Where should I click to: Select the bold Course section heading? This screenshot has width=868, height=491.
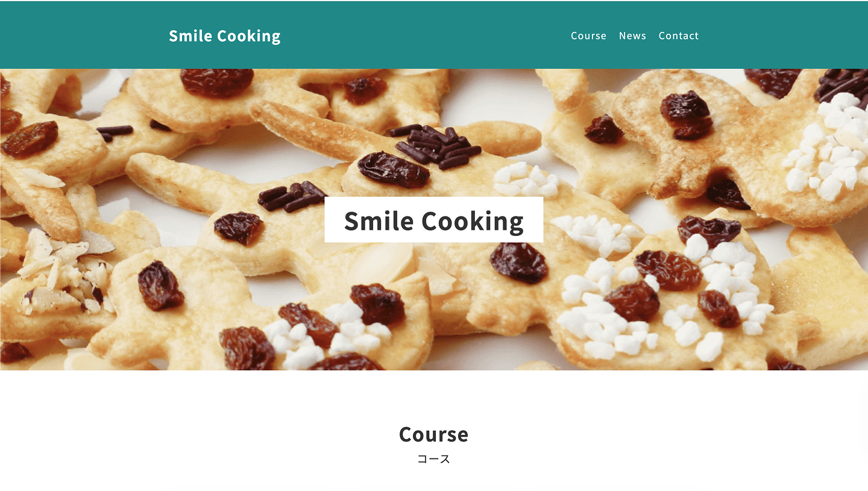(433, 434)
